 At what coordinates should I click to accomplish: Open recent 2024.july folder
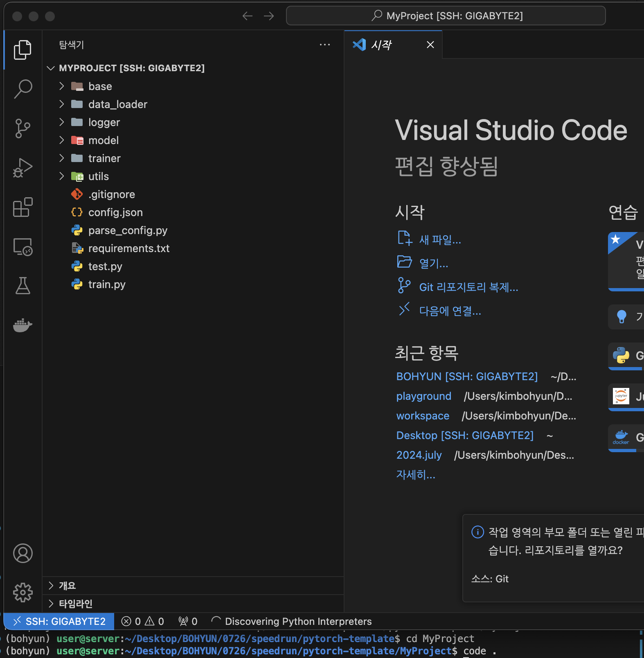(419, 455)
